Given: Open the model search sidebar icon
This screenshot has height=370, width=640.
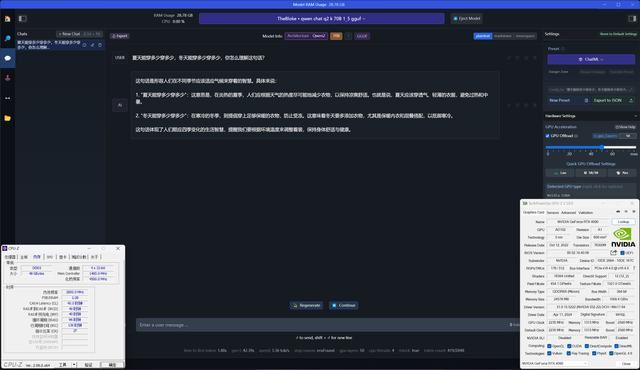Looking at the screenshot, I should (x=7, y=38).
